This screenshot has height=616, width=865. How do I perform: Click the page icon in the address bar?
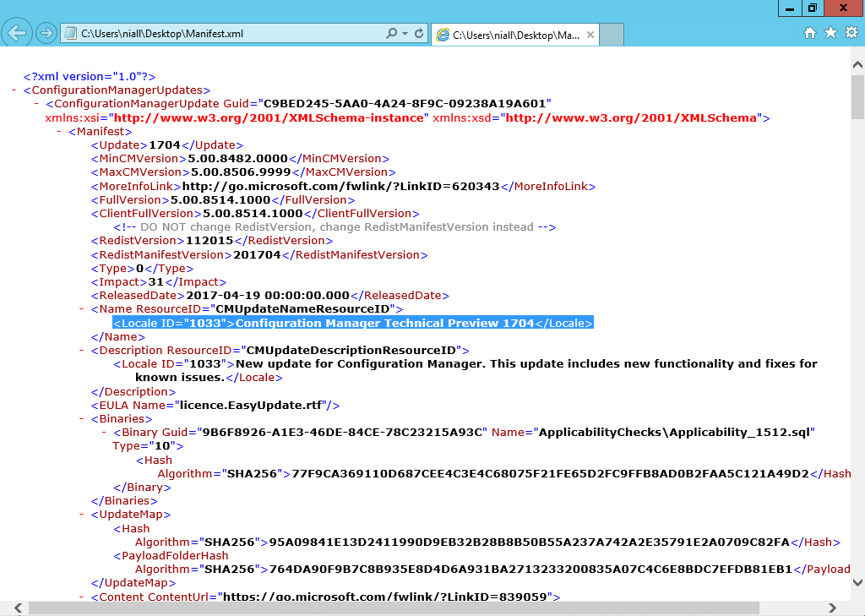pos(70,34)
